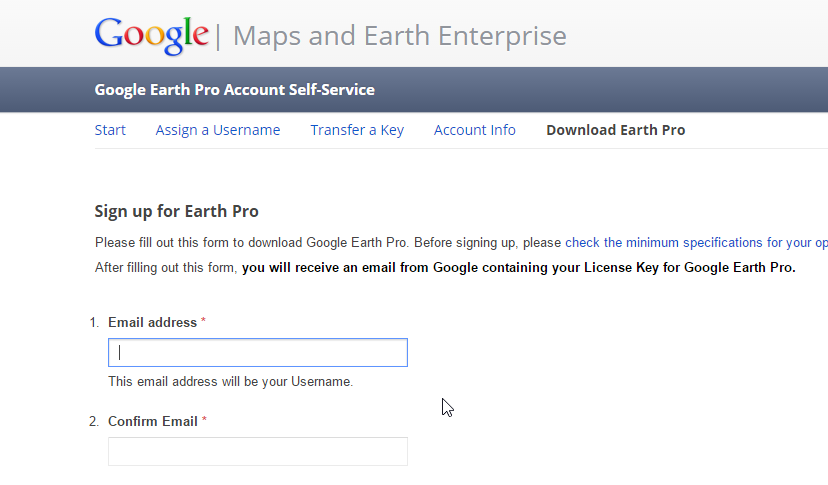
Task: Open the Account Info tab
Action: click(x=475, y=130)
